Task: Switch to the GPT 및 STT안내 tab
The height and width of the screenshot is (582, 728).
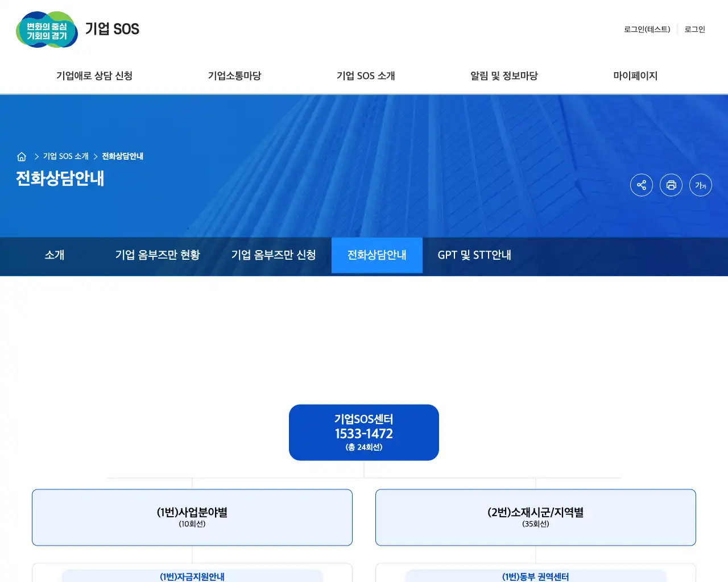Action: [474, 255]
